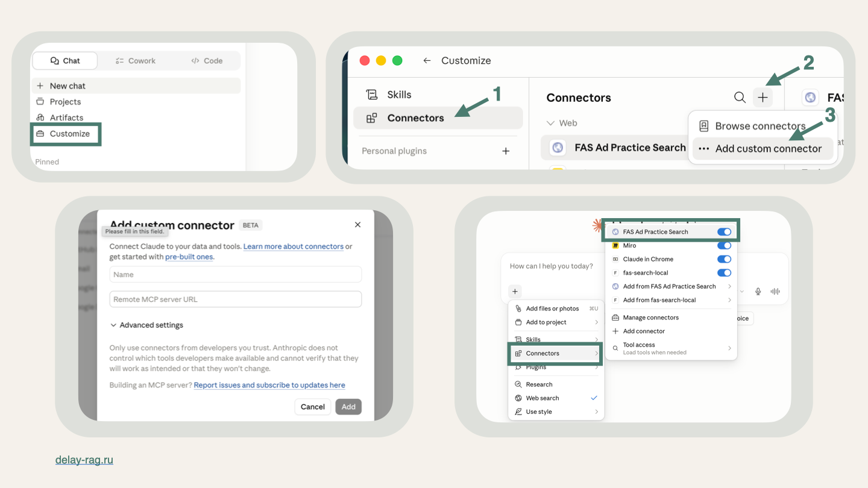Select Connectors in the plus menu
This screenshot has width=868, height=488.
click(x=556, y=354)
